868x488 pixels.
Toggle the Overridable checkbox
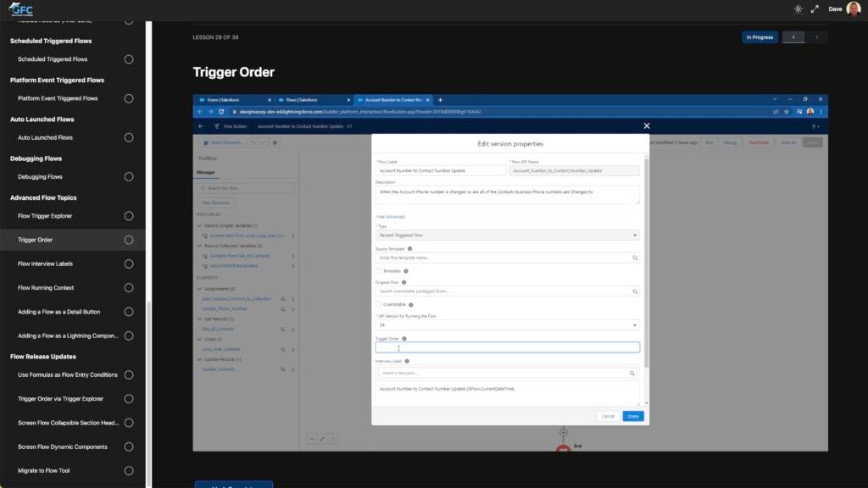click(379, 304)
